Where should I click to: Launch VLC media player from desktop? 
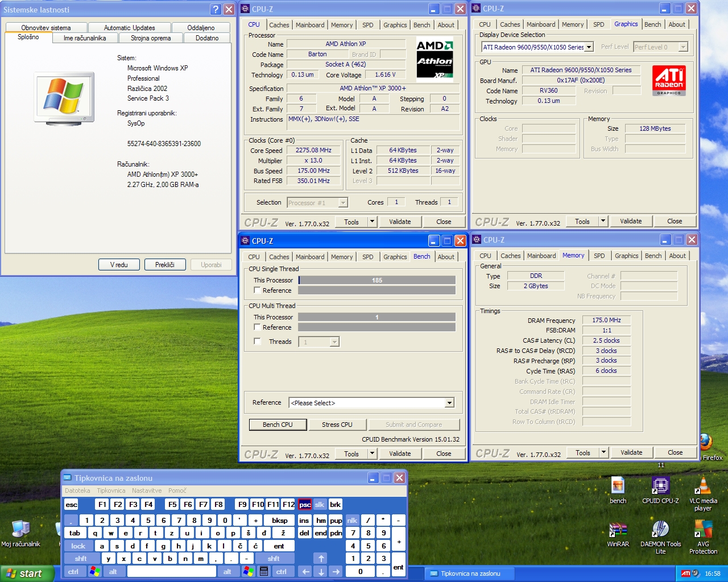[x=703, y=493]
